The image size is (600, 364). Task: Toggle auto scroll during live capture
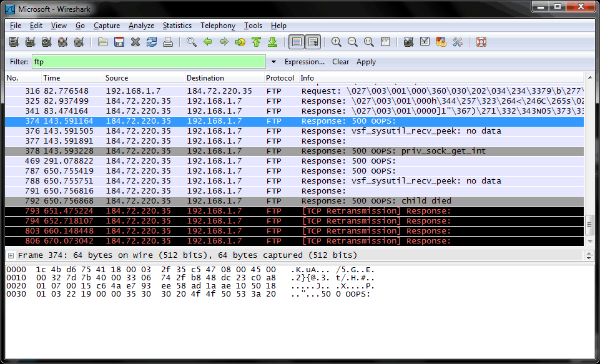tap(313, 42)
